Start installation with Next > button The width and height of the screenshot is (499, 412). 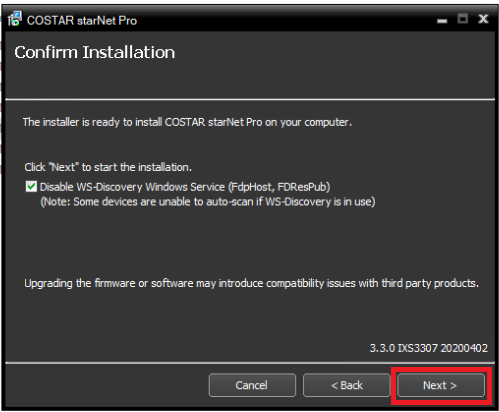click(441, 385)
